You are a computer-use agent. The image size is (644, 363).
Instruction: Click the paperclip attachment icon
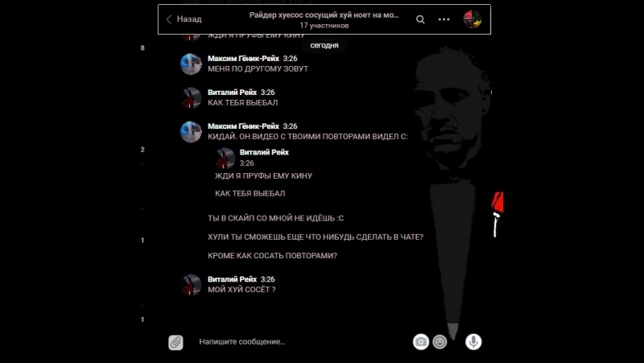175,342
